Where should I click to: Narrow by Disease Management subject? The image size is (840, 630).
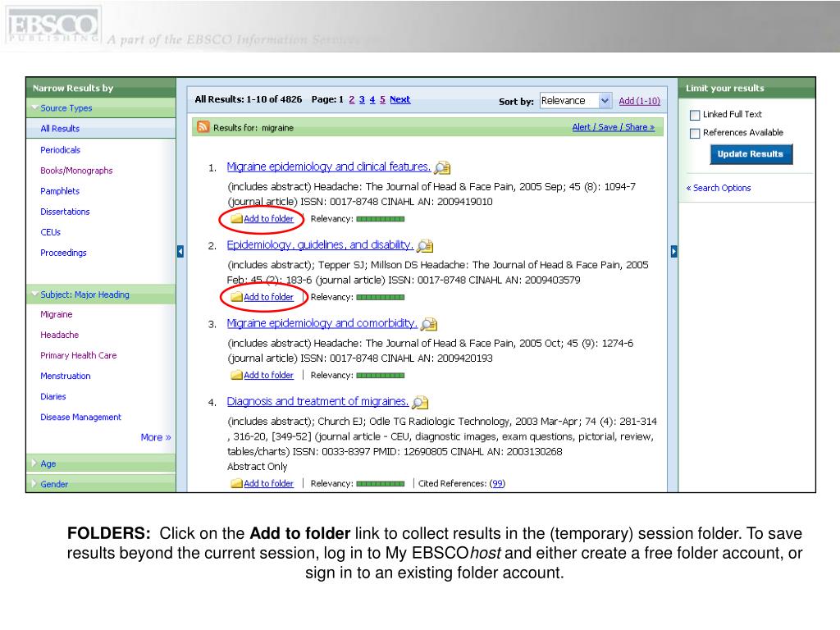tap(81, 417)
